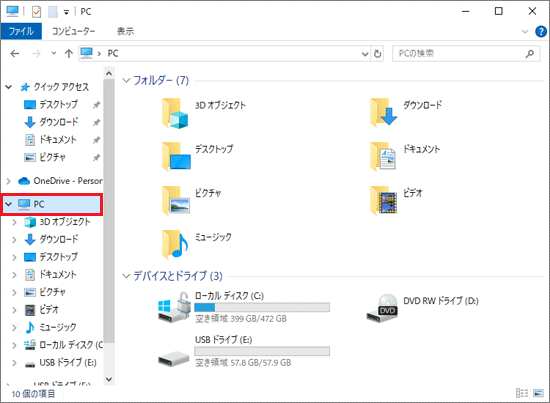Screen dimensions: 550x403
Task: Expand the OneDrive - Personal tree node
Action: tap(9, 181)
